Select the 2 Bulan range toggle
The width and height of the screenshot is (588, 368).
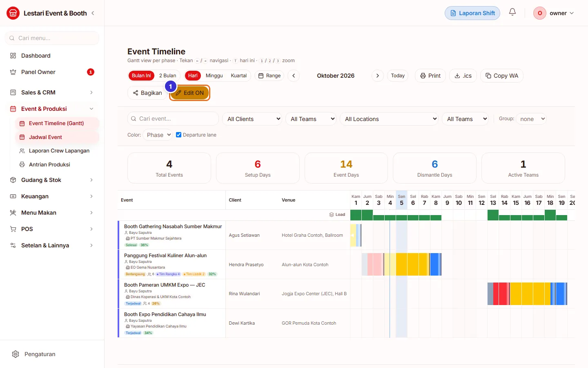pos(167,76)
